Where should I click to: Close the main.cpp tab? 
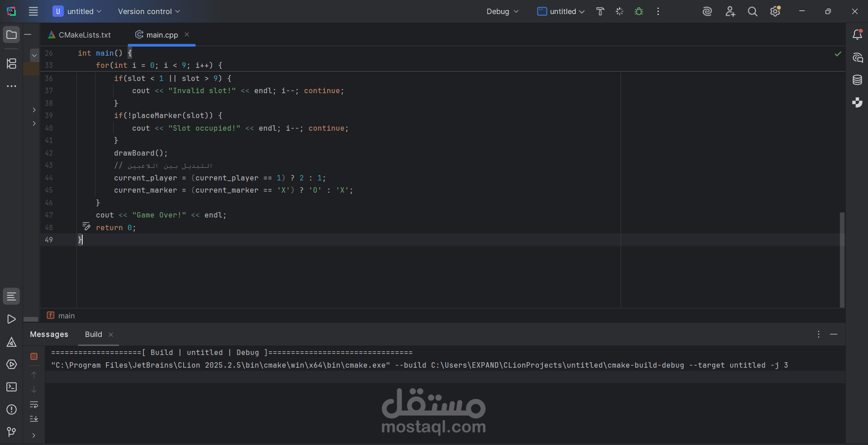pyautogui.click(x=187, y=34)
